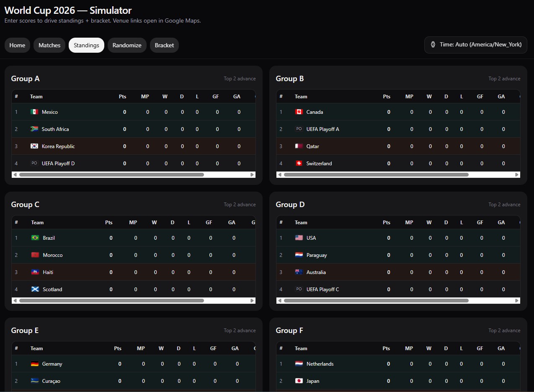The width and height of the screenshot is (534, 392).
Task: Click the Haiti flag icon
Action: [35, 272]
